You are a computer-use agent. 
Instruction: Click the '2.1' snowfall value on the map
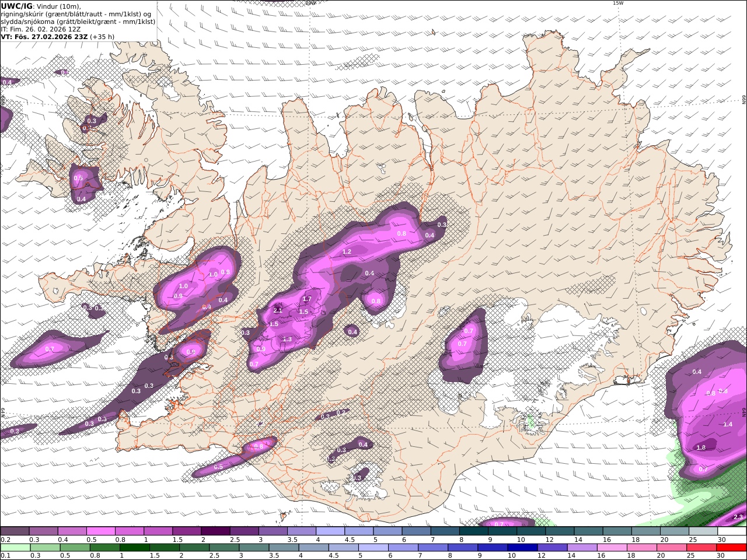pos(278,310)
